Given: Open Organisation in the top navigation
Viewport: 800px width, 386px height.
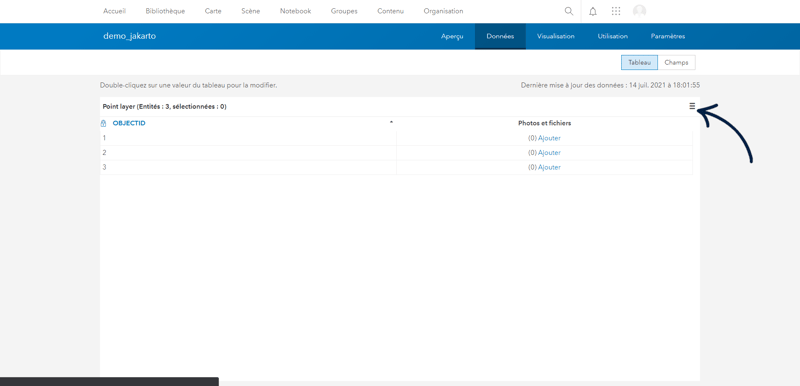Looking at the screenshot, I should [443, 11].
